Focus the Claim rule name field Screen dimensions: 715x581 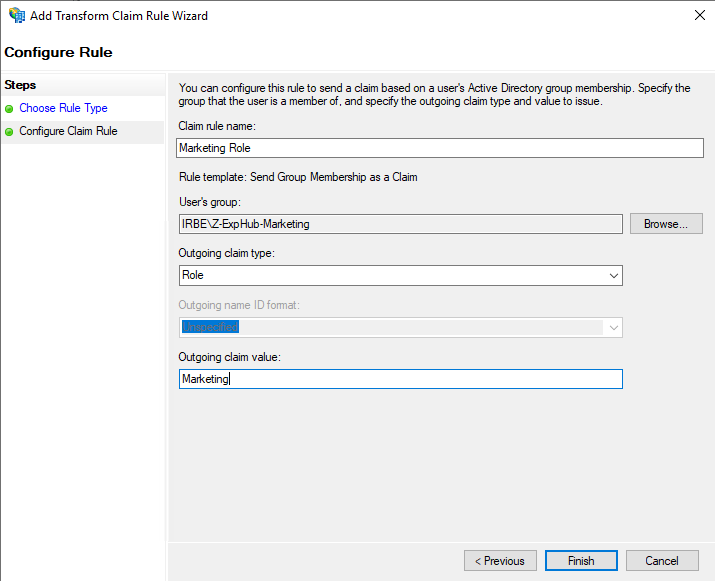(x=440, y=148)
